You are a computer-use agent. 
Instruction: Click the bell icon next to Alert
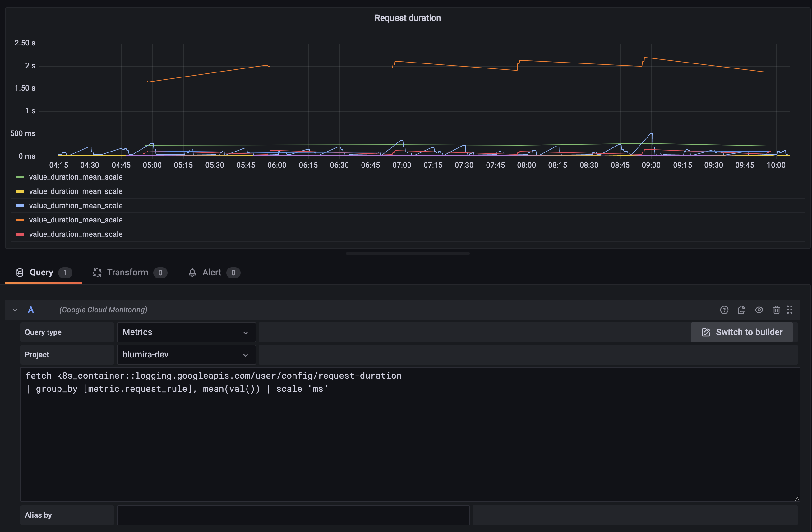pos(192,272)
